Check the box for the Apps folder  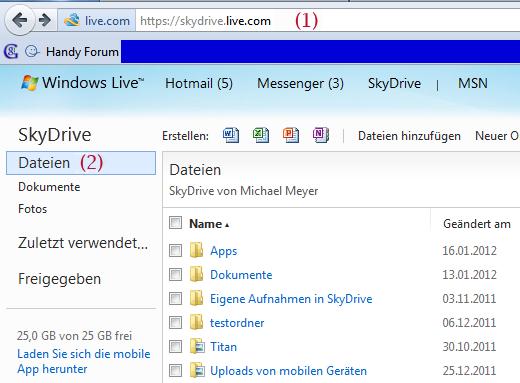point(175,250)
